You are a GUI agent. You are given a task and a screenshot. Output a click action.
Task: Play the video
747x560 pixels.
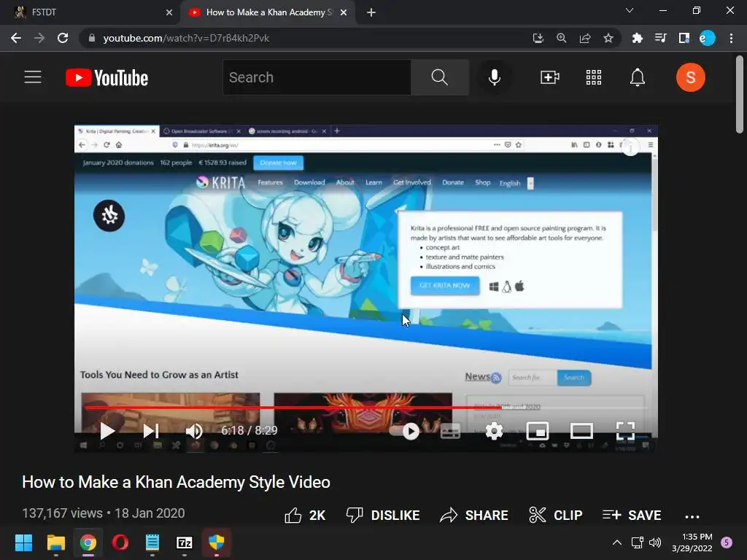[x=107, y=431]
